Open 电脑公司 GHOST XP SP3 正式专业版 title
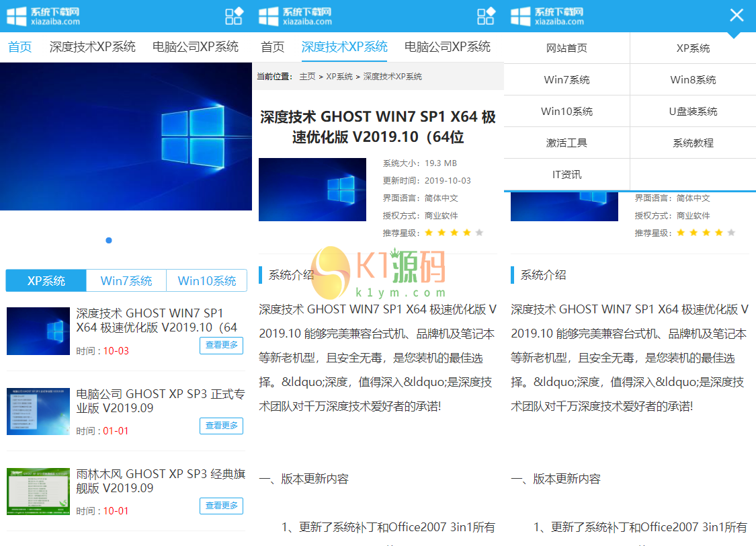 pos(161,401)
